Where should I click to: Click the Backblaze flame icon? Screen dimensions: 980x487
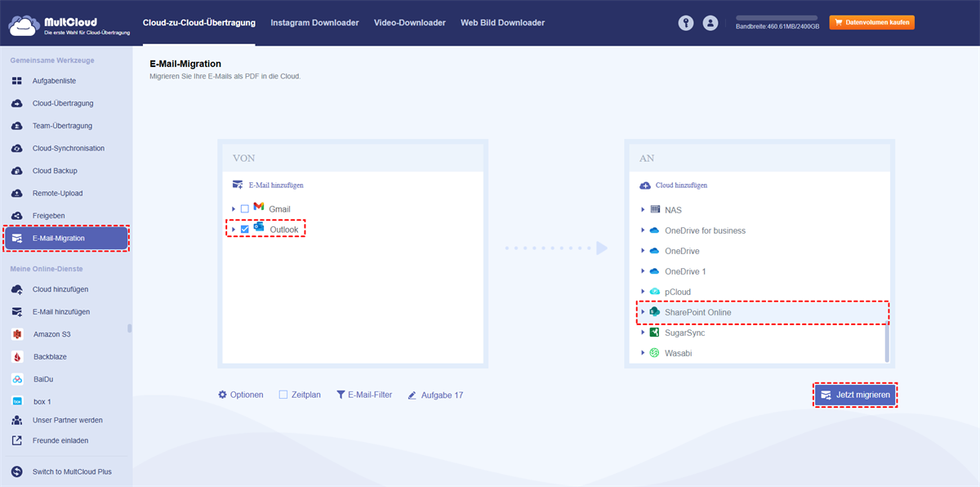pyautogui.click(x=17, y=357)
